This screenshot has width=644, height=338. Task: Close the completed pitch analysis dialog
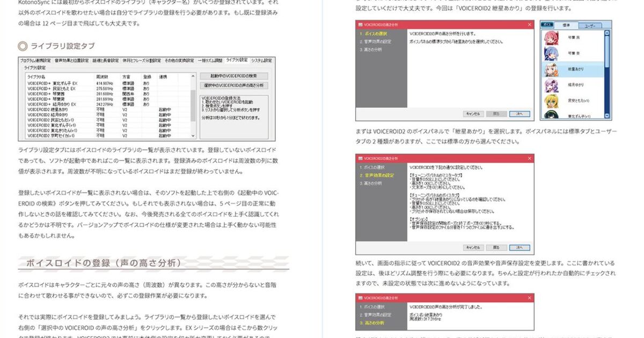click(x=529, y=297)
